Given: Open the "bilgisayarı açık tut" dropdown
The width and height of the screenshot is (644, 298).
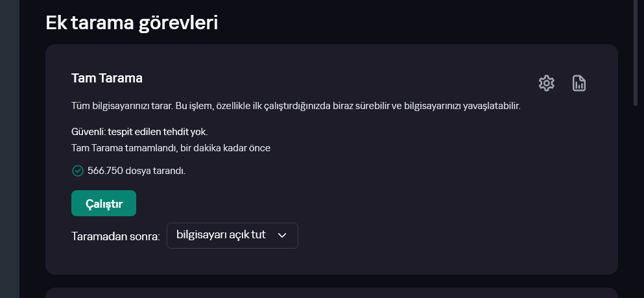Looking at the screenshot, I should point(232,236).
